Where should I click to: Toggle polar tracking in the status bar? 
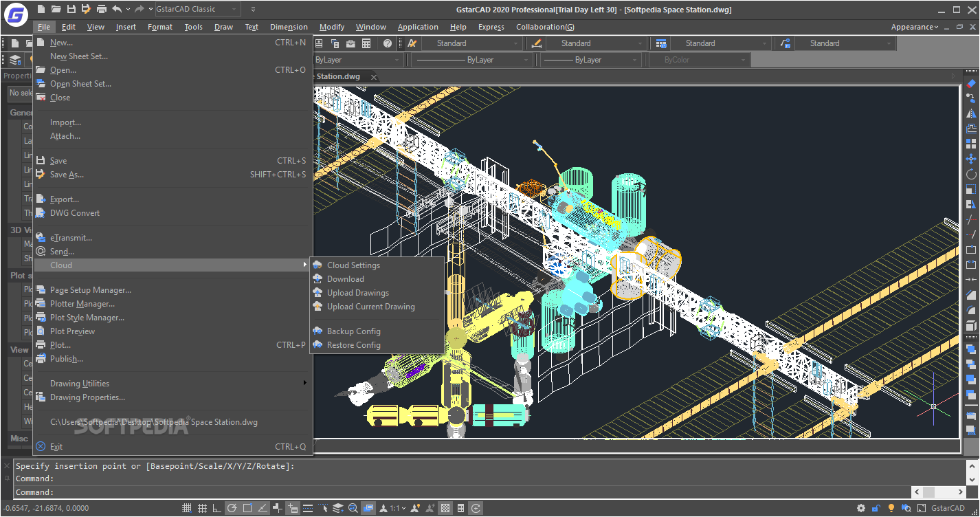(232, 508)
